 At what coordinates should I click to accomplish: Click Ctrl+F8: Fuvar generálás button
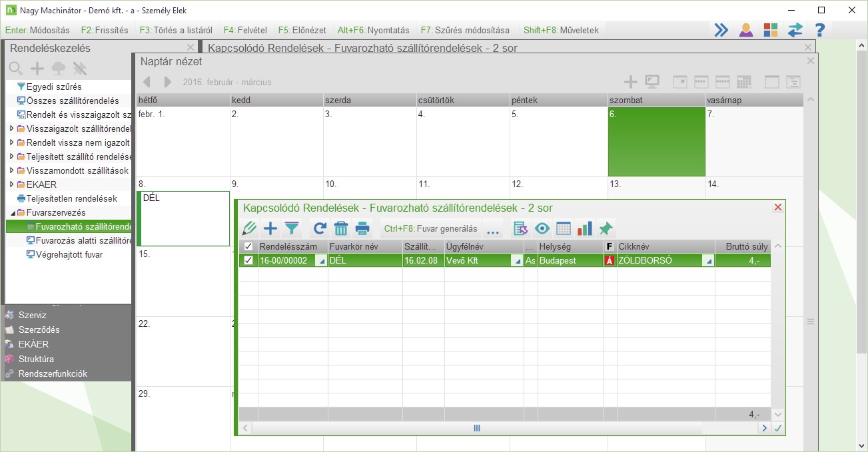[x=431, y=228]
